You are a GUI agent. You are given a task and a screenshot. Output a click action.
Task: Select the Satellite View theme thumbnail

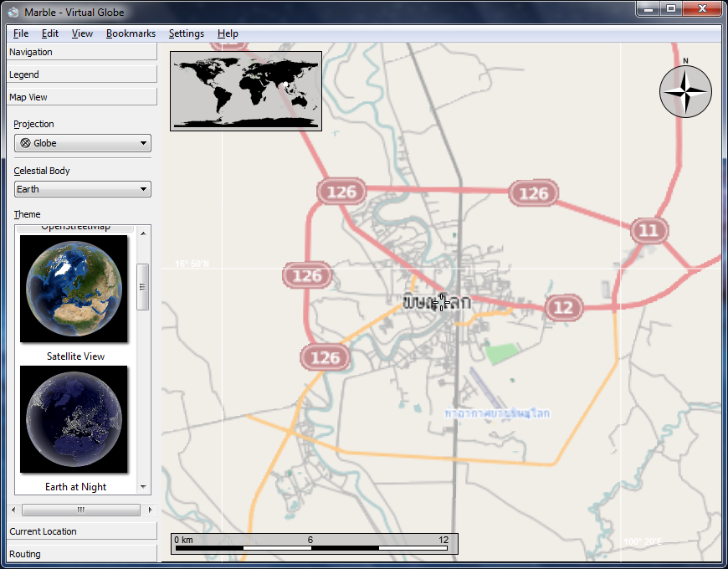tap(74, 289)
